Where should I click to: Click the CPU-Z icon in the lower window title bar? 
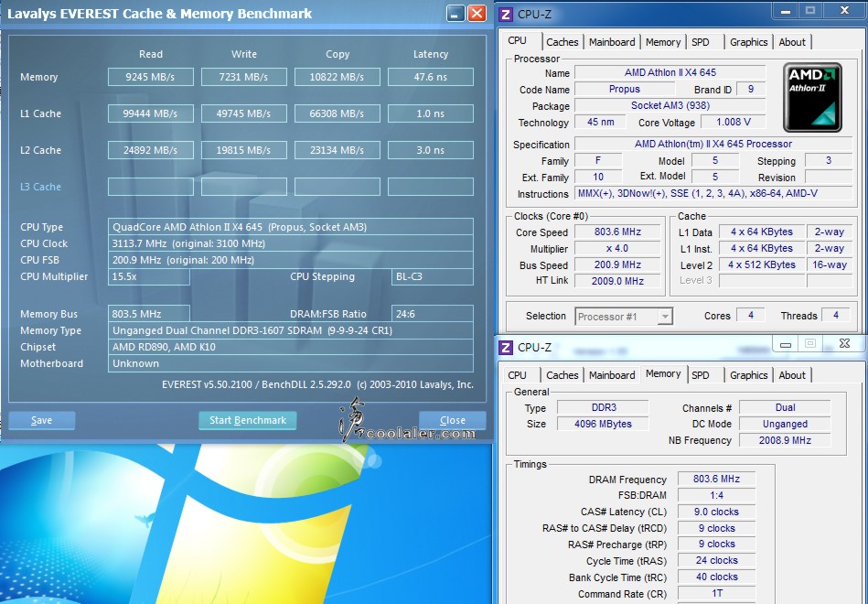click(x=506, y=348)
